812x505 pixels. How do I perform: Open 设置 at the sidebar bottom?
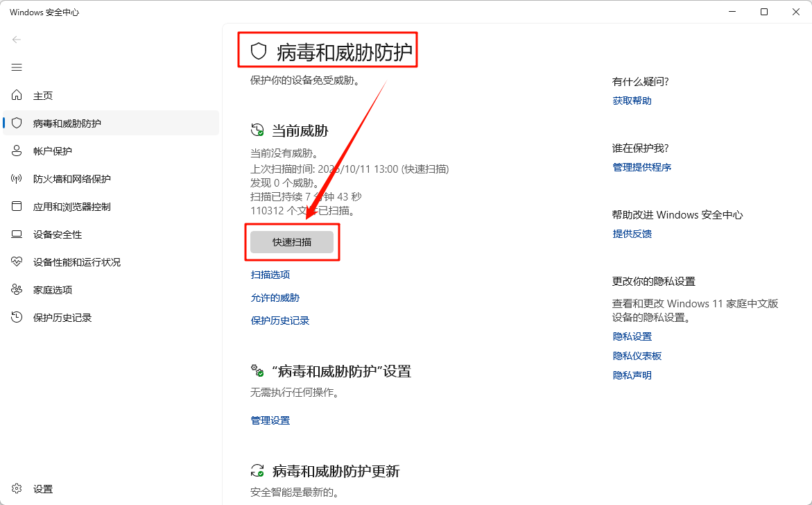click(x=42, y=489)
